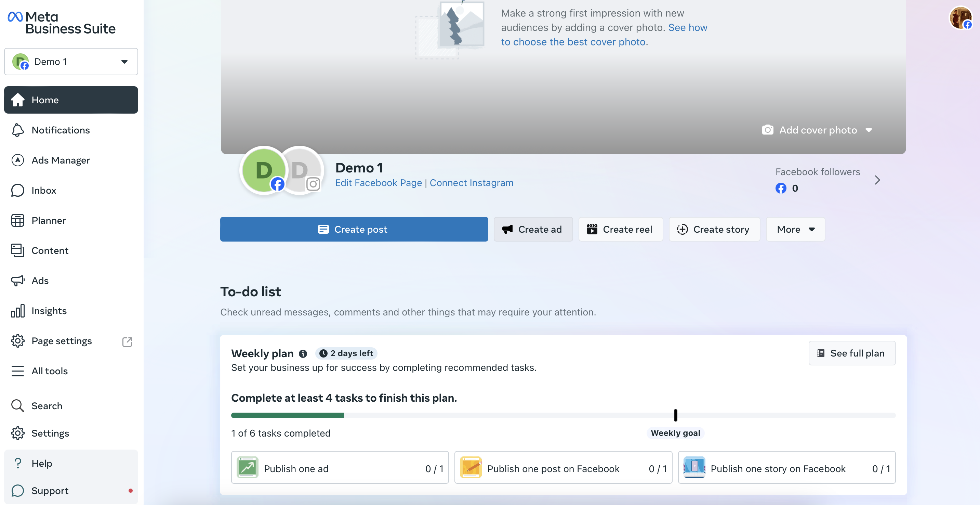Open Page settings external link icon
The width and height of the screenshot is (980, 505).
[x=127, y=341]
